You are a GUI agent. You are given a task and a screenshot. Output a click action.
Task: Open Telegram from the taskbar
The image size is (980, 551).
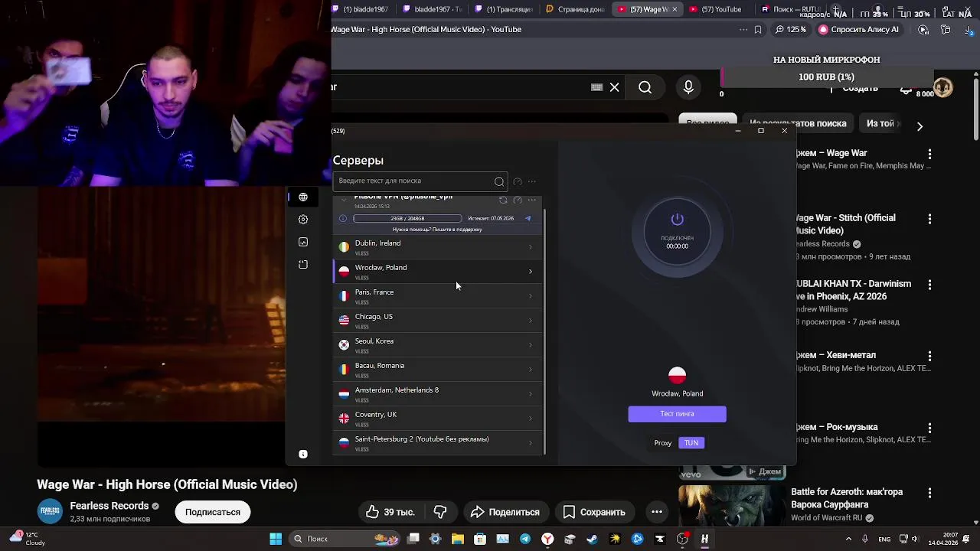pyautogui.click(x=525, y=539)
